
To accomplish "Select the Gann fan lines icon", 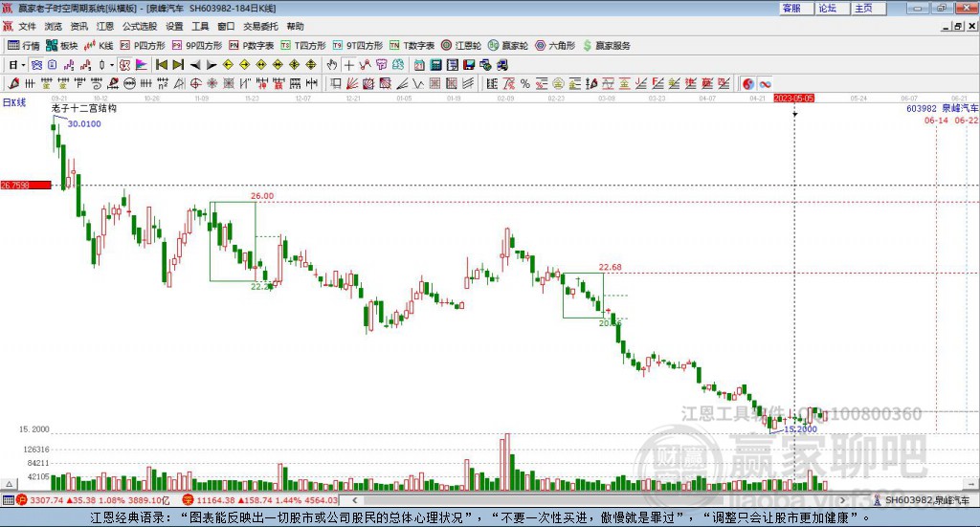I will 352,83.
